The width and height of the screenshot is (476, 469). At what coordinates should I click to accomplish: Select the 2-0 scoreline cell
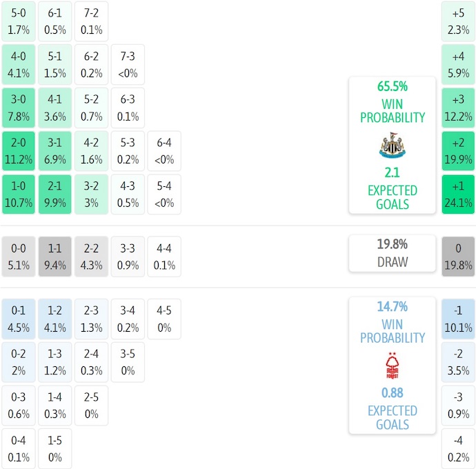pyautogui.click(x=19, y=151)
